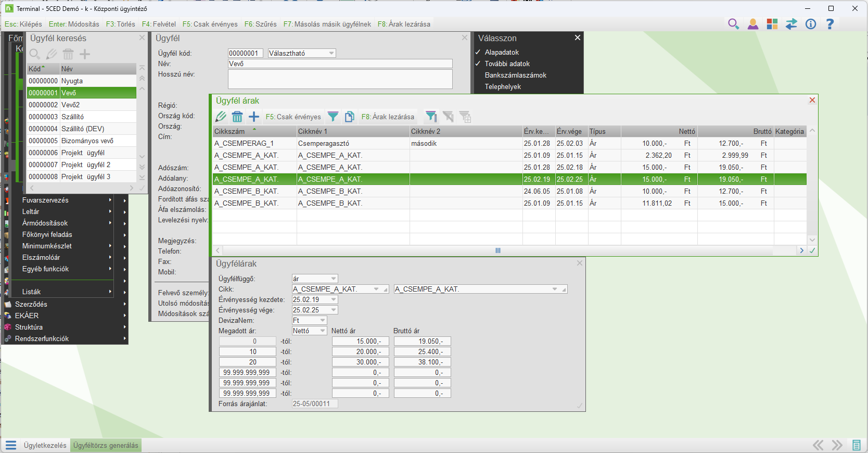868x453 pixels.
Task: Click the circled info icon in top toolbar
Action: coord(811,24)
